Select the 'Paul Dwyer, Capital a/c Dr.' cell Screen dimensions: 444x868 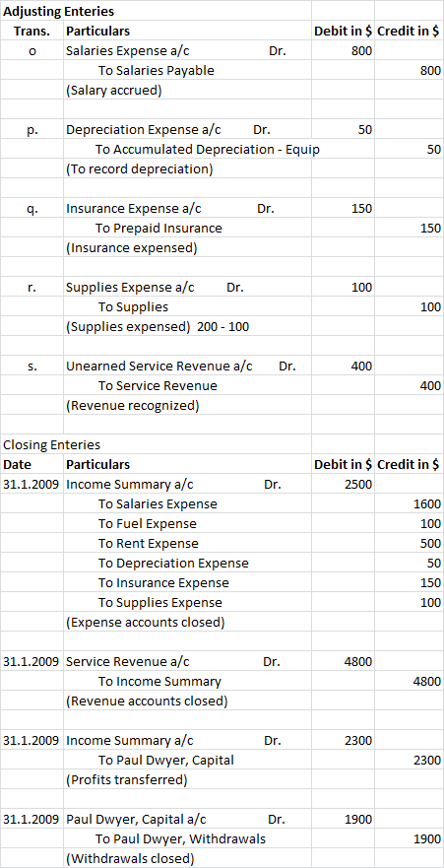(187, 820)
